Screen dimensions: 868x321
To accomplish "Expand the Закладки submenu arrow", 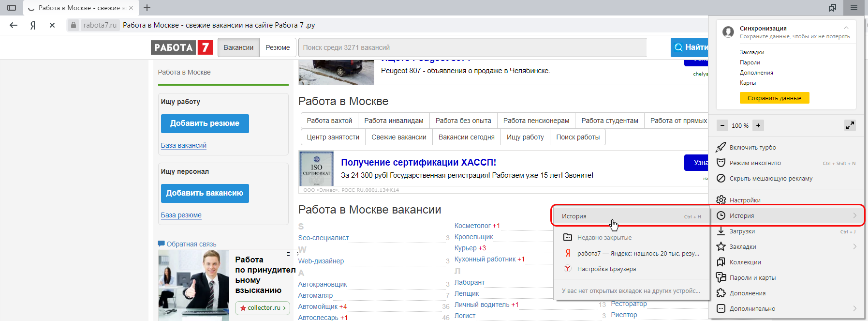I will [854, 247].
